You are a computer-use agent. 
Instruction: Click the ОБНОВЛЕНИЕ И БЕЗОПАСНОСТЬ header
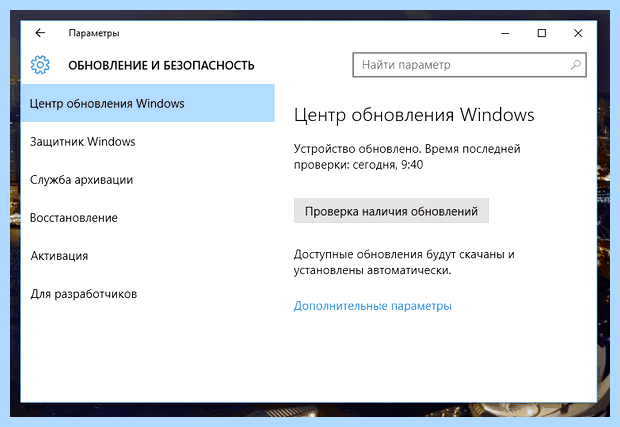pos(161,65)
